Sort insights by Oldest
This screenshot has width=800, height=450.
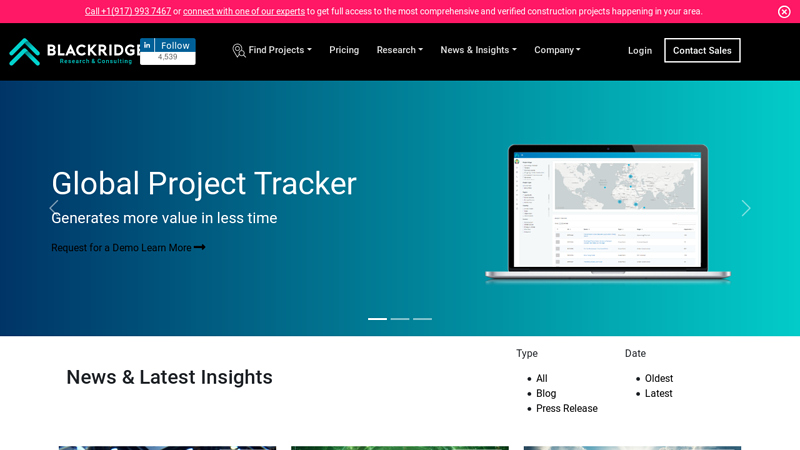coord(659,379)
